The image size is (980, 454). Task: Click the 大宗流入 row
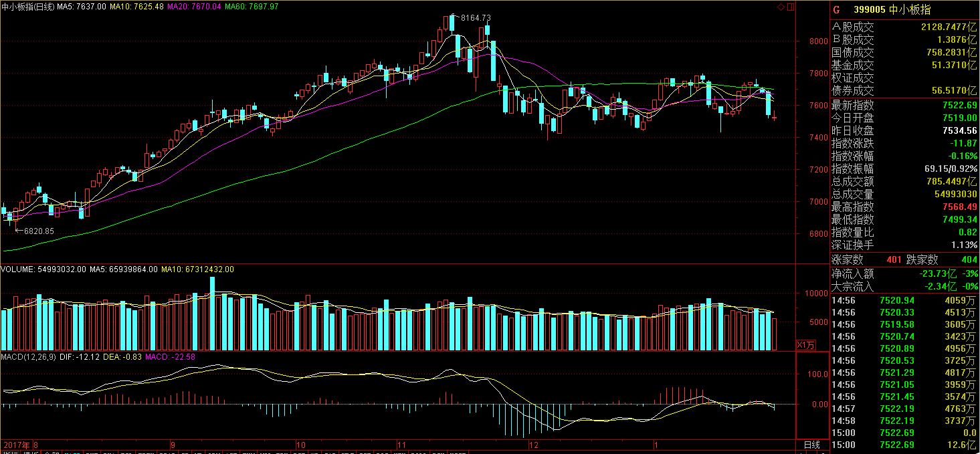coord(904,287)
